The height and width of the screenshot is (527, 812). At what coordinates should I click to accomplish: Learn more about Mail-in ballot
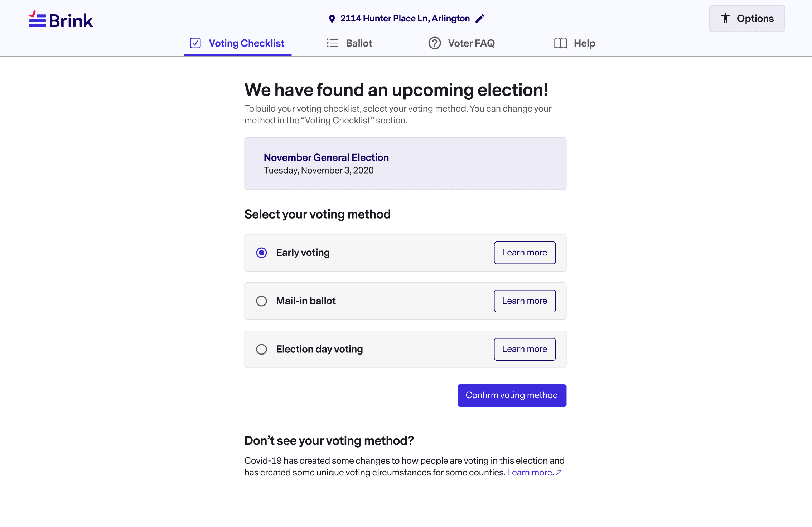[525, 301]
